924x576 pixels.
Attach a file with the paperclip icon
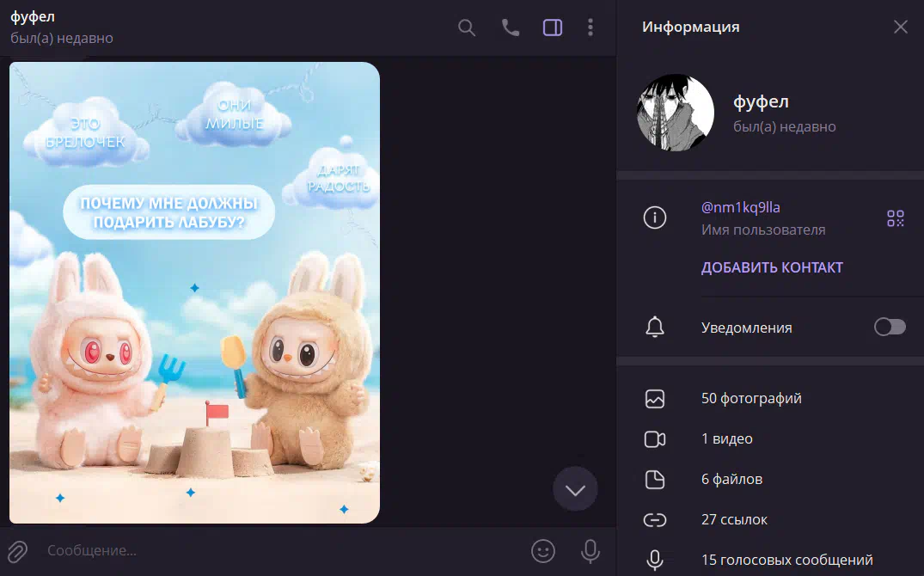[x=18, y=551]
